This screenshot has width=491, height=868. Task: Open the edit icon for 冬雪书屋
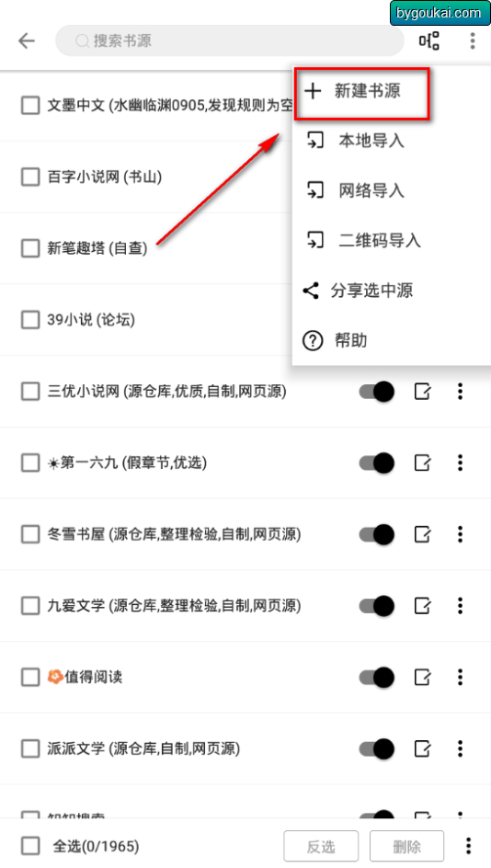[x=423, y=534]
